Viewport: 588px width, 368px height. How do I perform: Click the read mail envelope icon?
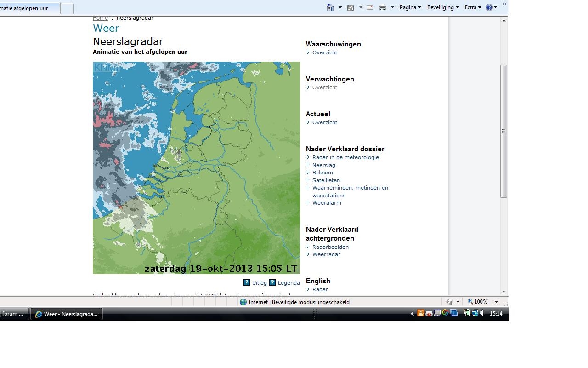370,7
